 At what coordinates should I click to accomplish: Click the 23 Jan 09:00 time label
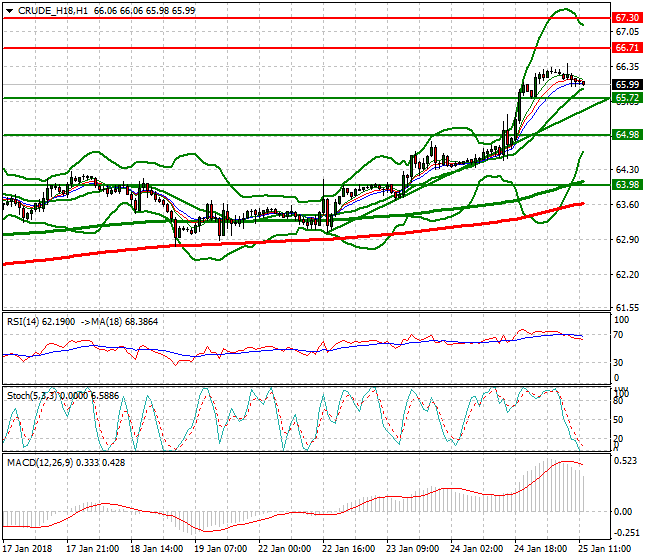pos(412,549)
